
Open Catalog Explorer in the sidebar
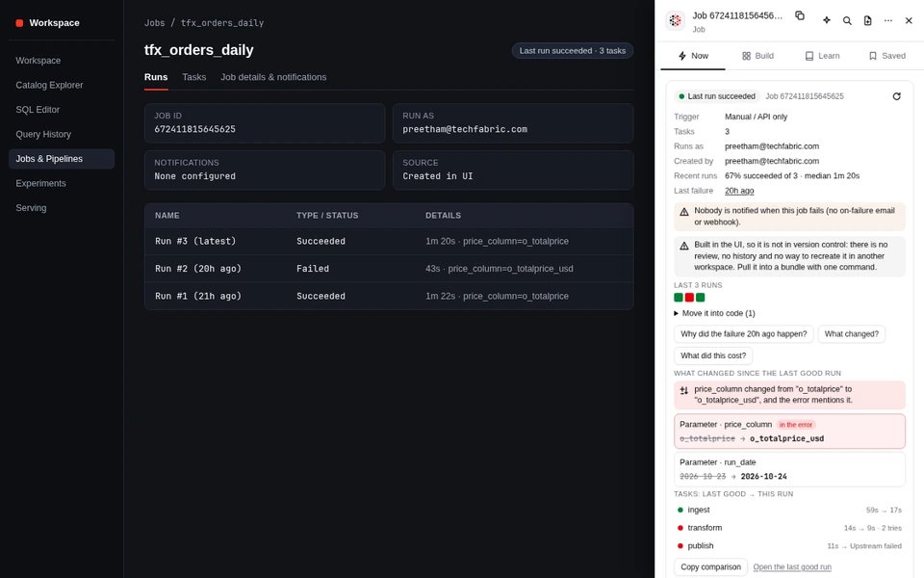[62, 85]
